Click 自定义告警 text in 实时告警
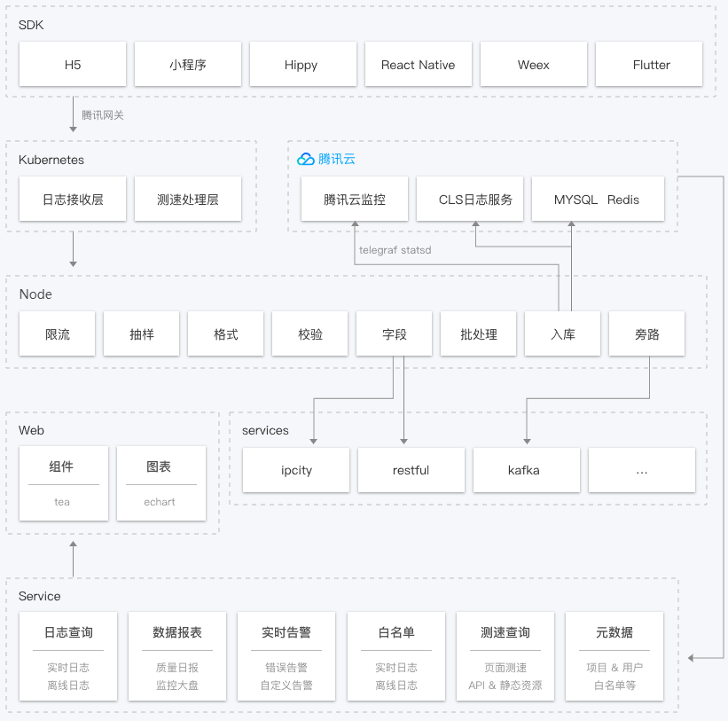Viewport: 728px width, 721px height. pos(286,686)
